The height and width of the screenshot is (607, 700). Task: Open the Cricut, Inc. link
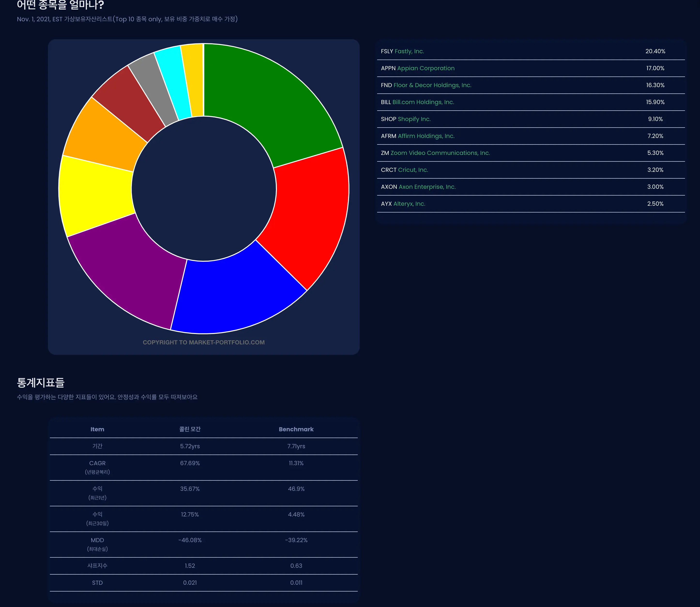(413, 170)
